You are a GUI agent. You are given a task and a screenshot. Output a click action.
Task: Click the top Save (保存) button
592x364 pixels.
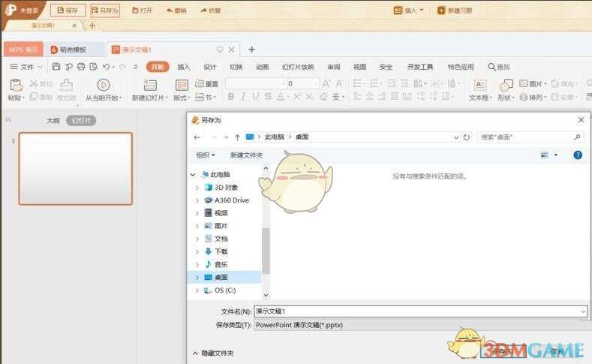click(x=68, y=11)
